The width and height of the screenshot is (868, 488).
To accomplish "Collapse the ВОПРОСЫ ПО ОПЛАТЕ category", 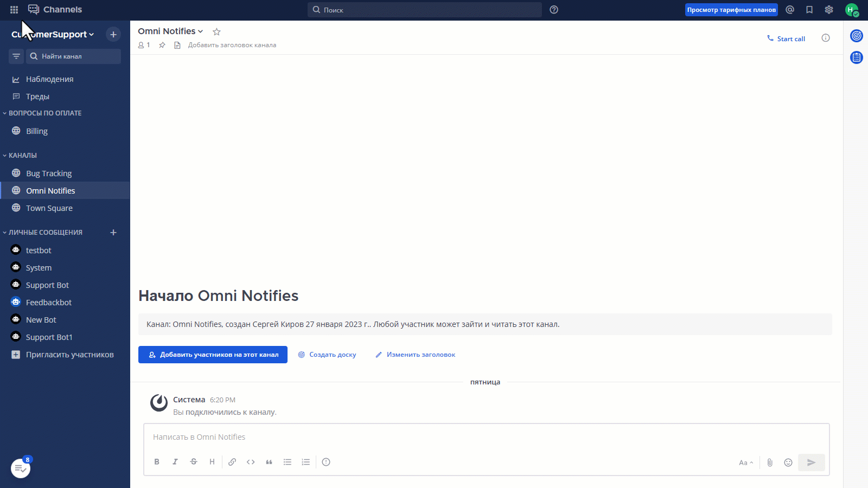I will (42, 113).
